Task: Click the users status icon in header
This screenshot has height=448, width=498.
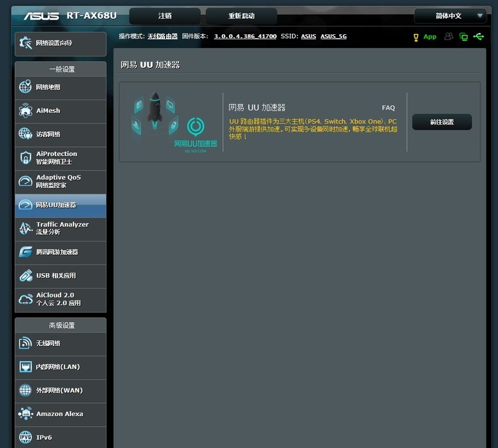Action: point(448,36)
